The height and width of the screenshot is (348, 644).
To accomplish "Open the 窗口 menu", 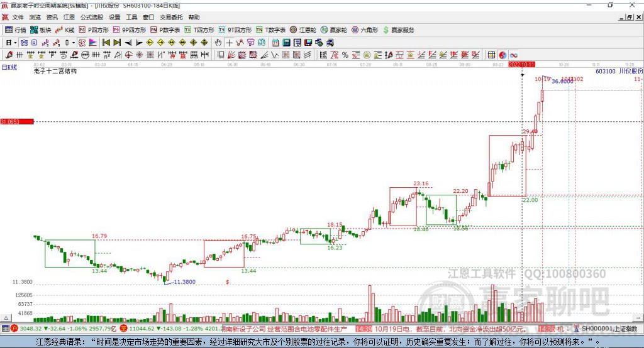I will tap(148, 17).
